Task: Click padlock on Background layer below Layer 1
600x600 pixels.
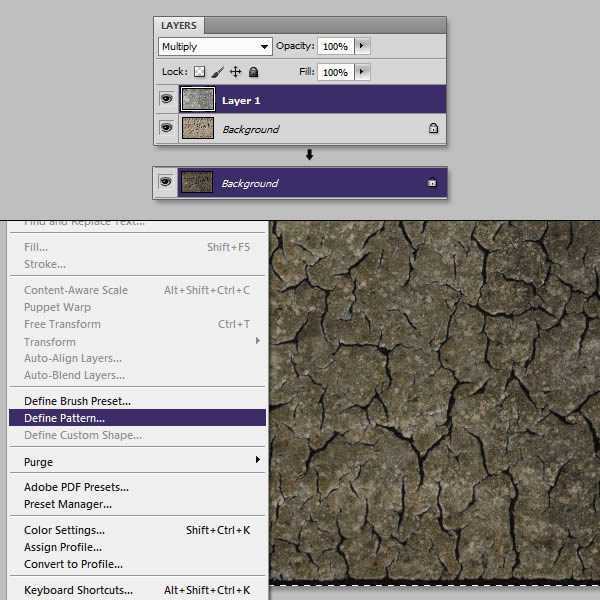Action: [x=433, y=129]
